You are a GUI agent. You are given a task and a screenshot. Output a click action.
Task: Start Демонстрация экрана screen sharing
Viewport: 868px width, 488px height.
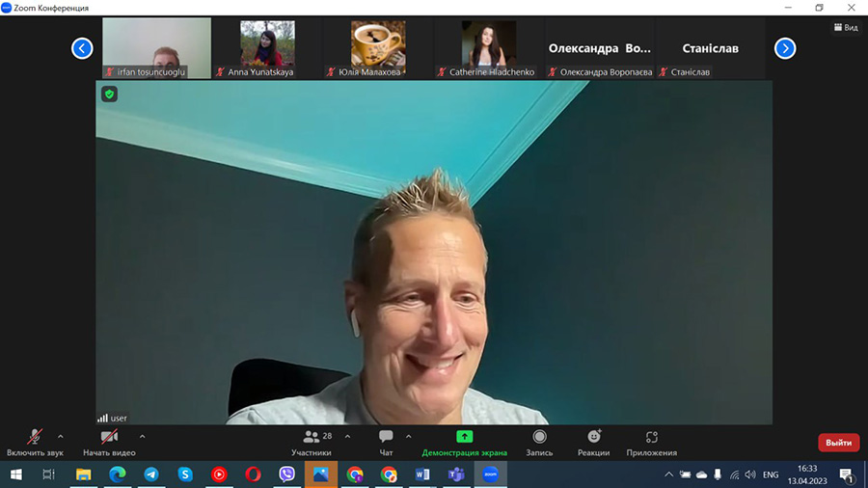pyautogui.click(x=465, y=443)
